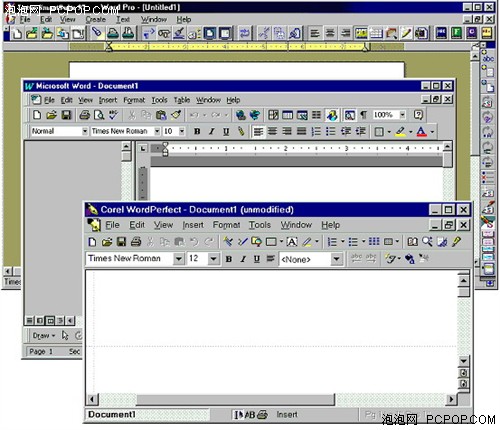Viewport: 500px width, 430px height.
Task: Expand the Draw menu arrow in Word
Action: (53, 336)
